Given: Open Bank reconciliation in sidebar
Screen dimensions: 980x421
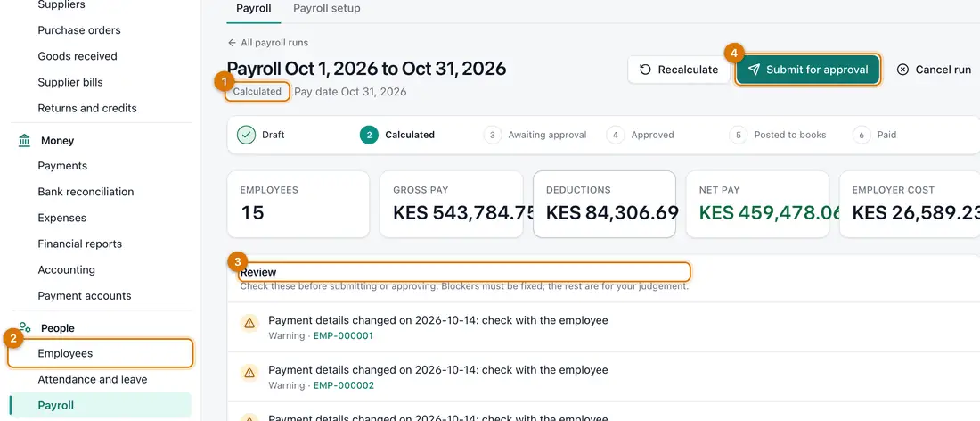Looking at the screenshot, I should coord(86,192).
